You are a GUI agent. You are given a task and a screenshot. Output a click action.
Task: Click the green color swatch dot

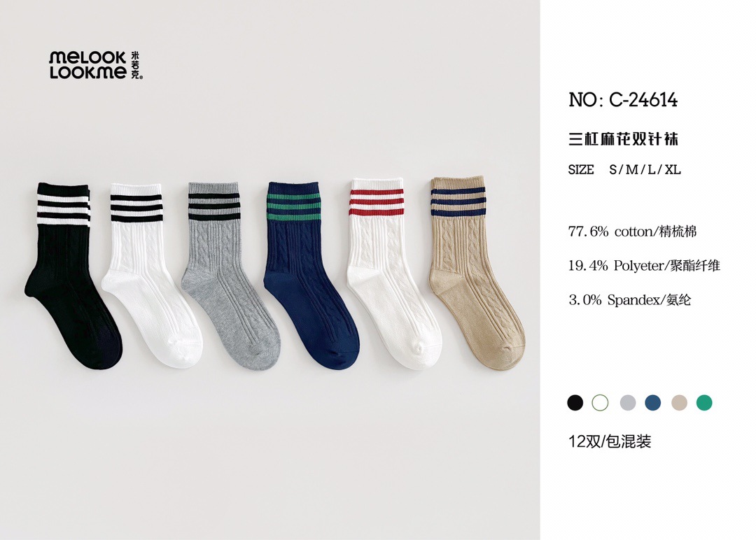click(x=704, y=402)
